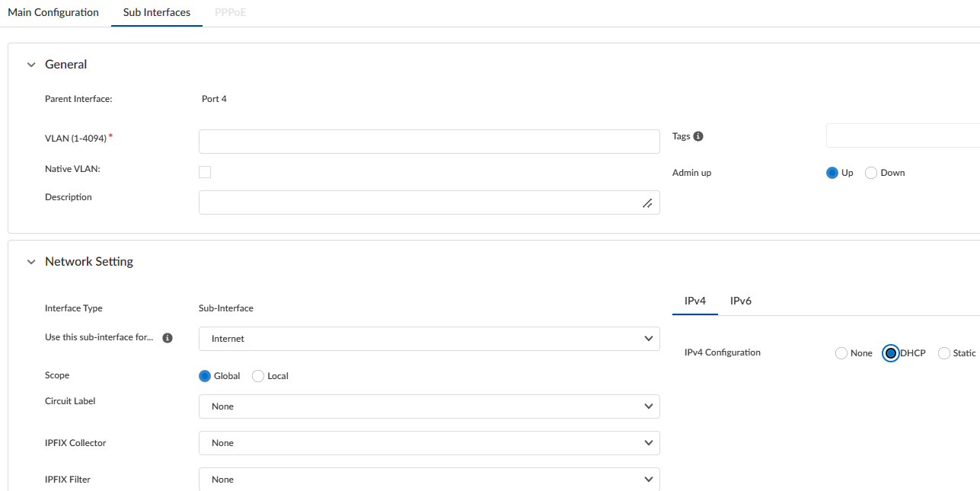Open the Circuit Label dropdown
Image resolution: width=980 pixels, height=491 pixels.
coord(429,407)
